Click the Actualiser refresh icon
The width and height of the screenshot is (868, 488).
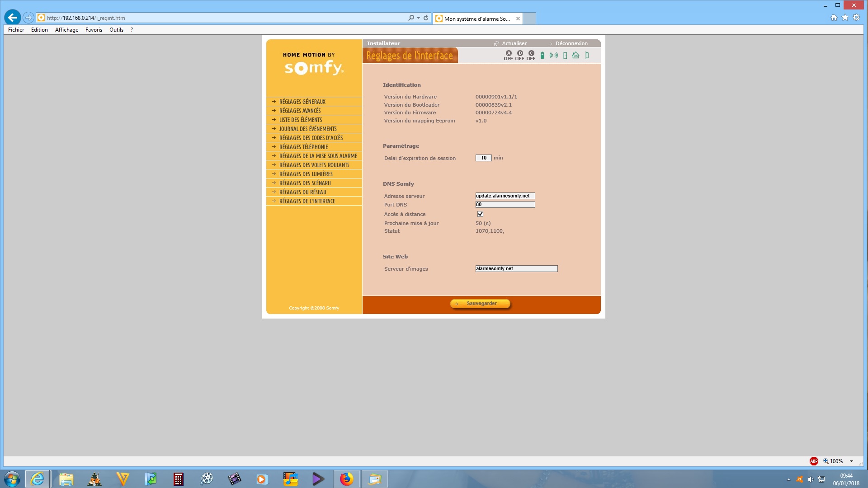click(497, 43)
